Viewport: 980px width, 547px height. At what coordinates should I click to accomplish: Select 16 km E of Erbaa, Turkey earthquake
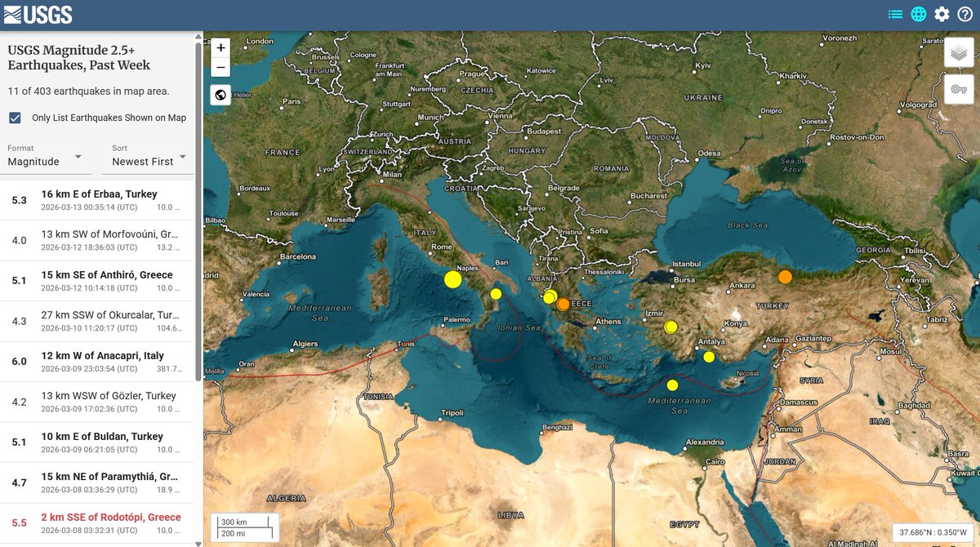pyautogui.click(x=98, y=200)
